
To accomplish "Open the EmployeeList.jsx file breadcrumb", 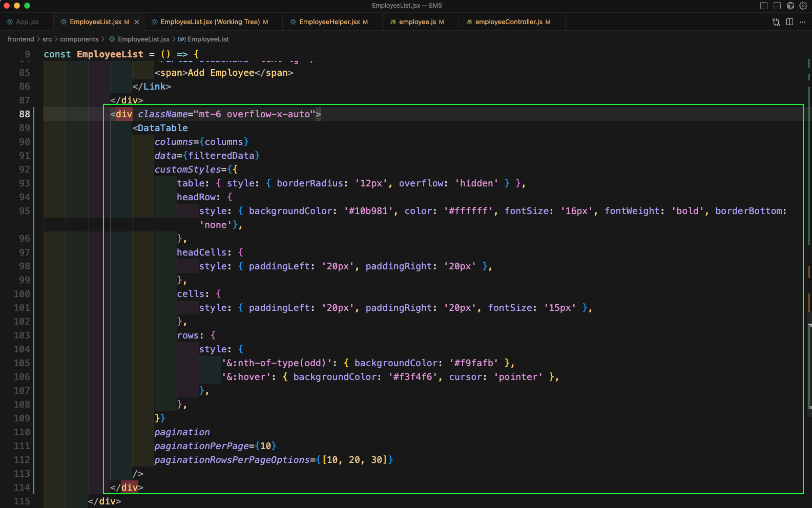I will click(x=143, y=39).
